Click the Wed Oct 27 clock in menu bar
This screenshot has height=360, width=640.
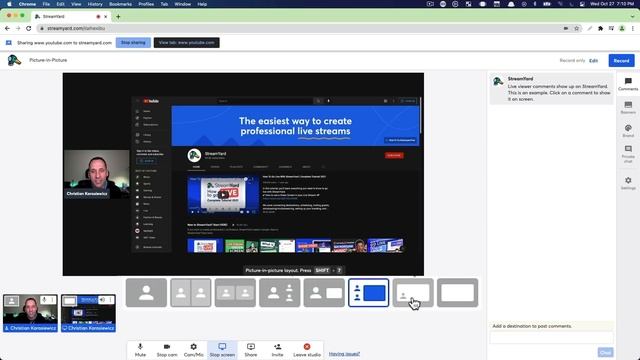click(x=612, y=4)
